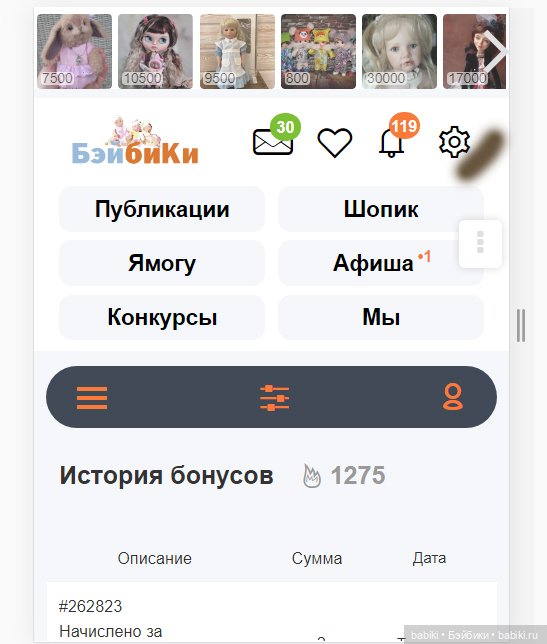
Task: Click the bonus flame icon
Action: [x=311, y=475]
